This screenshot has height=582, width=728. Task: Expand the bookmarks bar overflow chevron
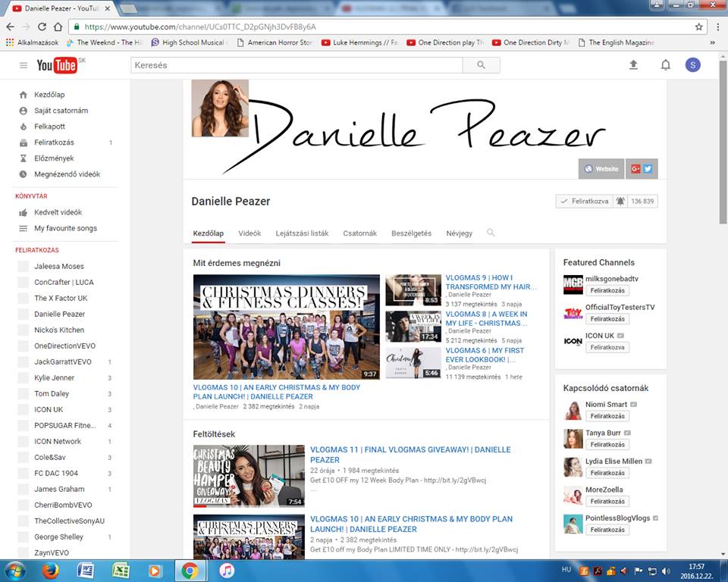point(712,42)
